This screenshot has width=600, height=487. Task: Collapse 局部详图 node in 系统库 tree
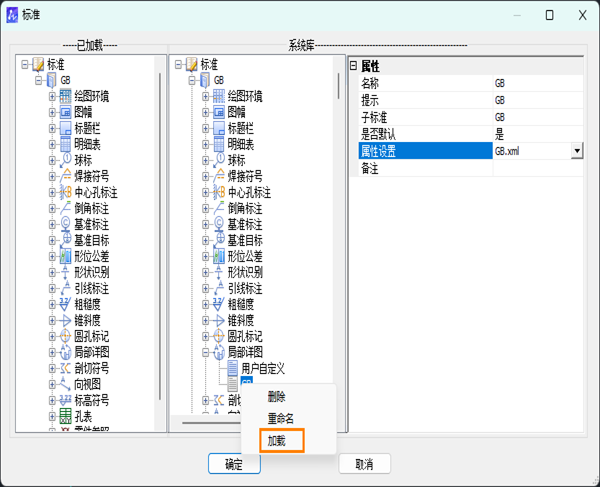[x=205, y=352]
